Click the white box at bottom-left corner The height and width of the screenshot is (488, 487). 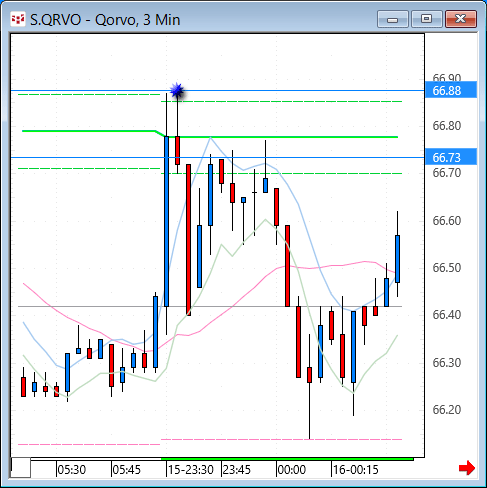(x=21, y=468)
